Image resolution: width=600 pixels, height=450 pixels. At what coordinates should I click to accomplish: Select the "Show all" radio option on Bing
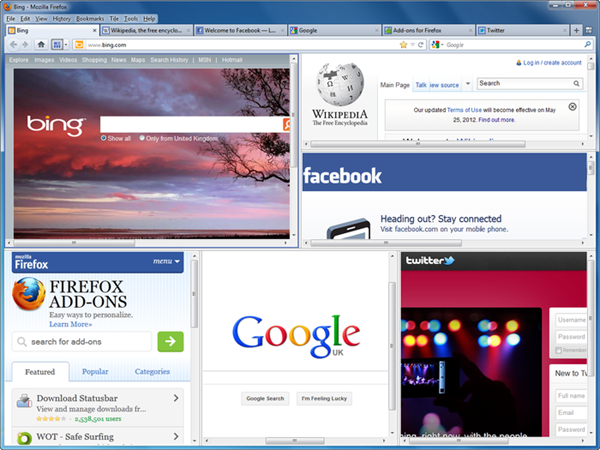click(103, 138)
